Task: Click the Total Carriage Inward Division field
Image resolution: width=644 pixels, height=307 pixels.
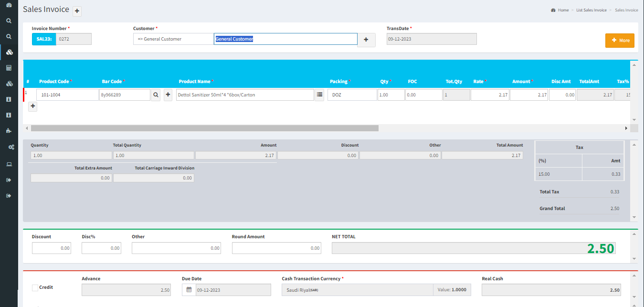Action: click(x=154, y=178)
